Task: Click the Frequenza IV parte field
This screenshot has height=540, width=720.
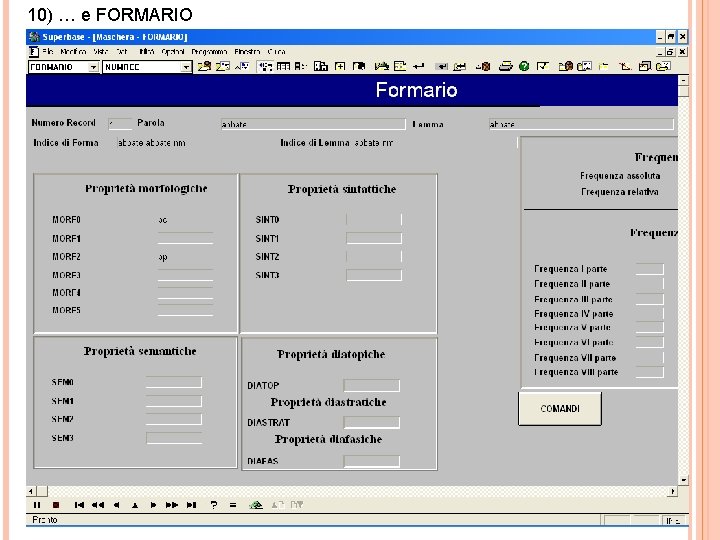Action: click(x=649, y=314)
